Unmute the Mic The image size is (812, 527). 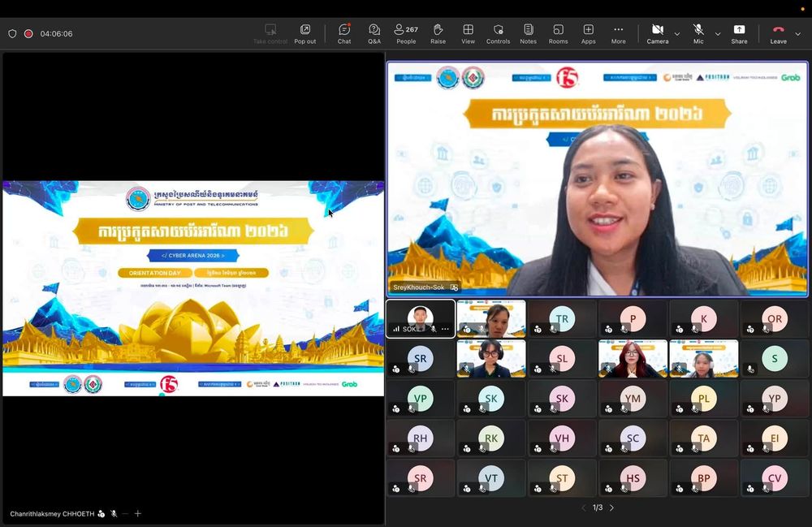698,33
